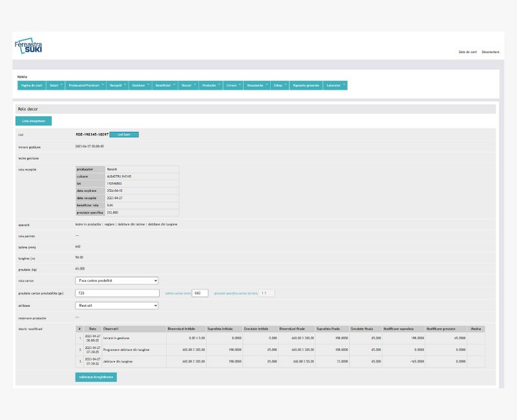
Task: Open the Calculator menu
Action: tap(335, 85)
